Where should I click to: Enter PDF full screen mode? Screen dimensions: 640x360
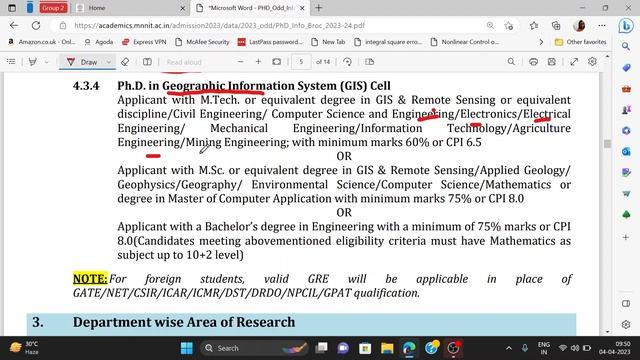574,62
